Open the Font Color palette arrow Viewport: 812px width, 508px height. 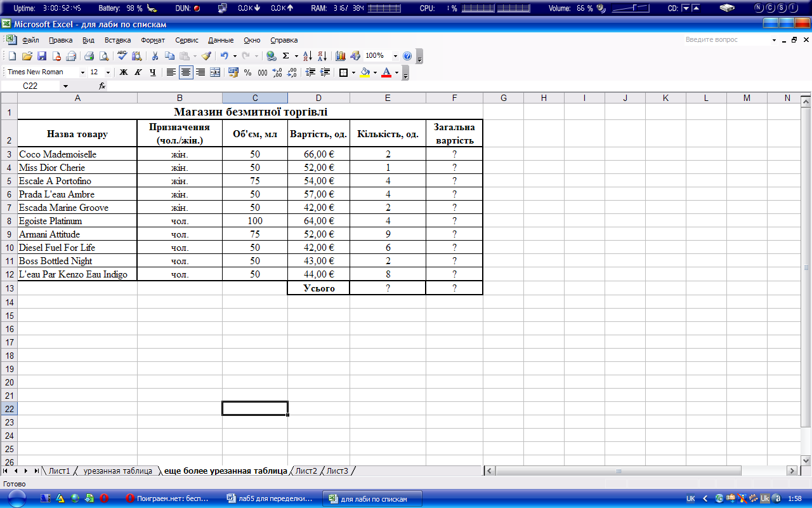click(396, 72)
